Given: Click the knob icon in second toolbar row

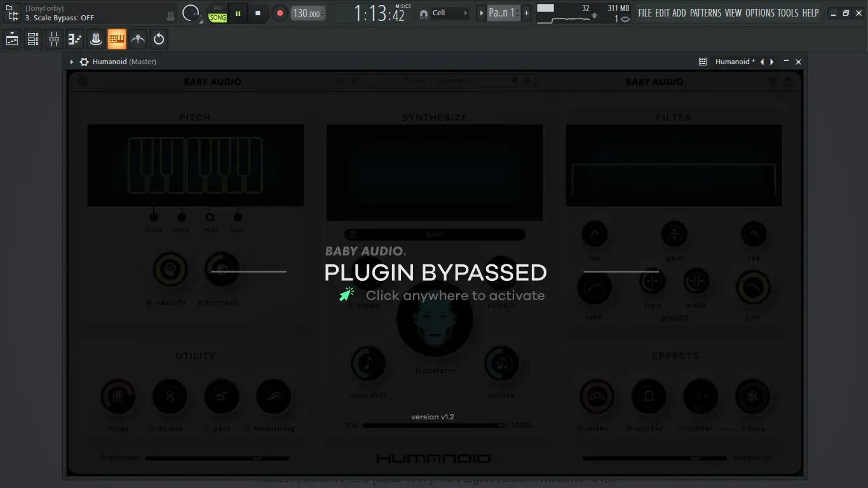Looking at the screenshot, I should 96,39.
